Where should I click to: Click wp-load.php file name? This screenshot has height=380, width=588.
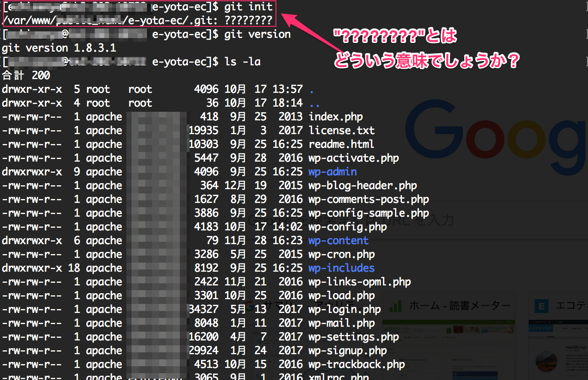click(342, 296)
